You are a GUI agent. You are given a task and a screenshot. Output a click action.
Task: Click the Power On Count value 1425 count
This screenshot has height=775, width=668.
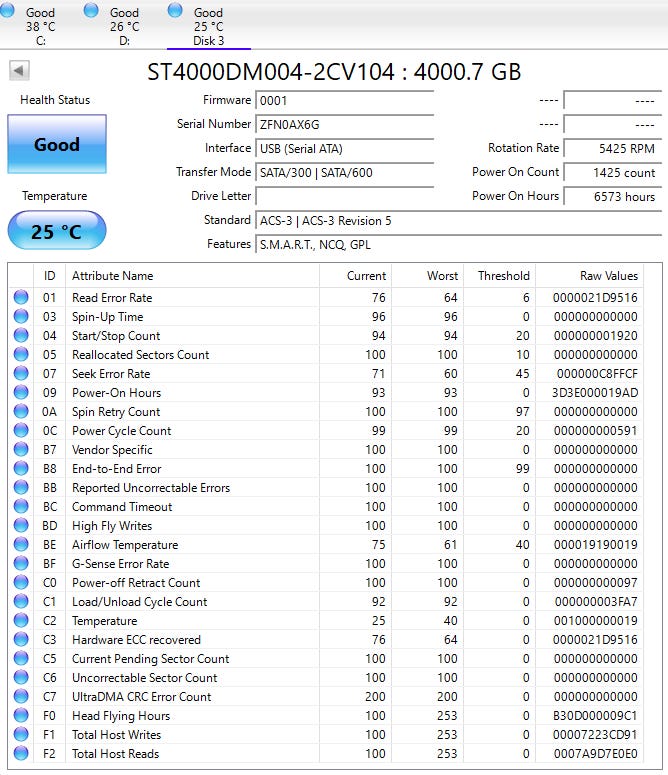pos(613,172)
